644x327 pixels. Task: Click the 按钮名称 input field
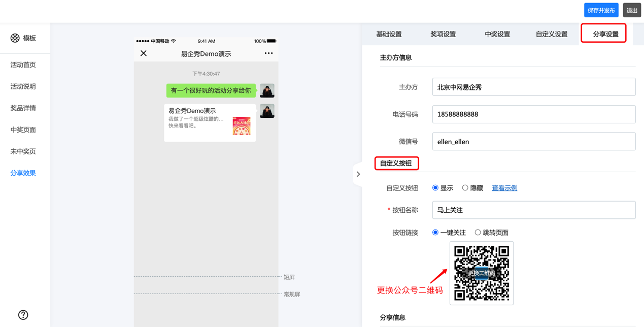(x=534, y=210)
